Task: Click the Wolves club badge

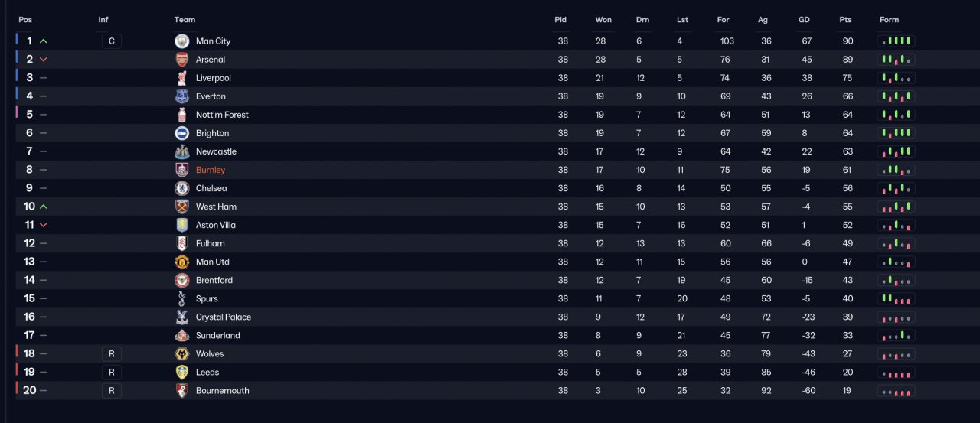Action: tap(181, 353)
